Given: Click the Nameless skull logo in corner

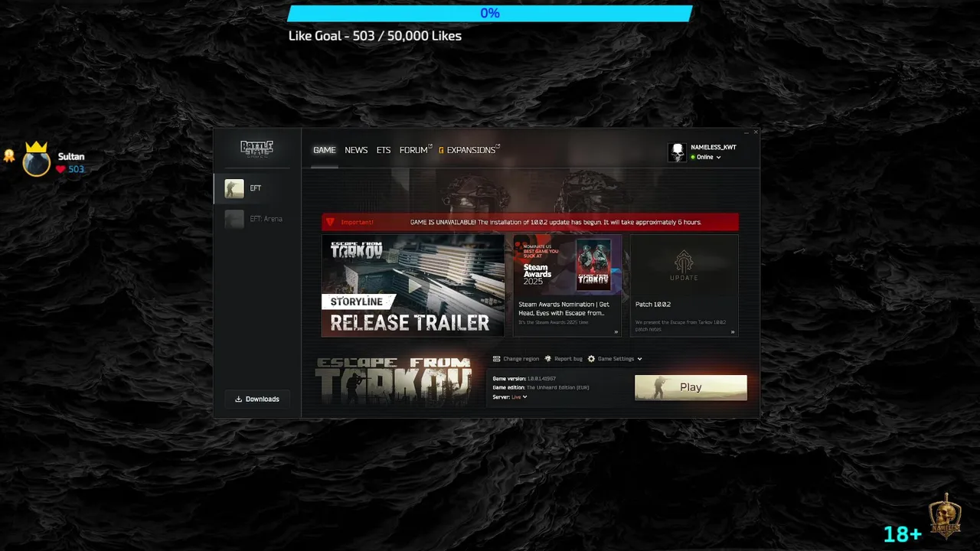Looking at the screenshot, I should 944,517.
